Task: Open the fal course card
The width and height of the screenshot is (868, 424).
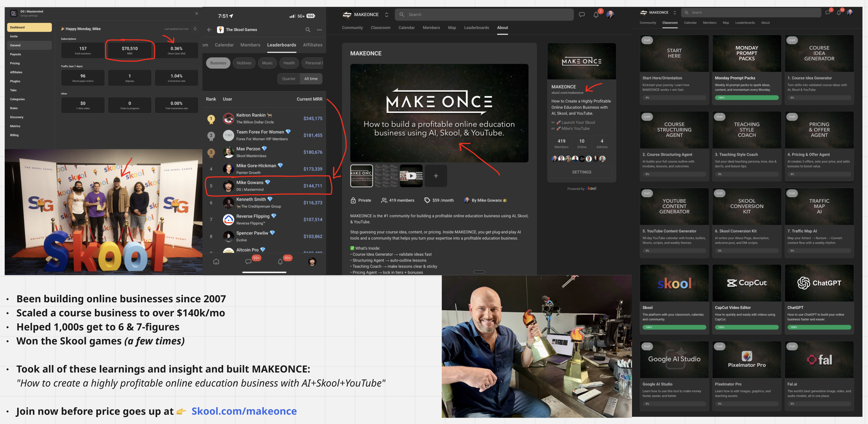Action: coord(819,375)
